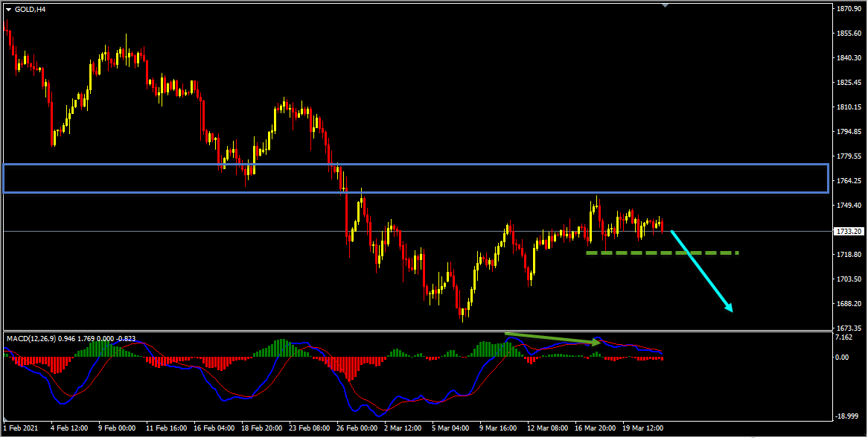Click the 9 Mar 16:00 time label
Viewport: 868px width, 438px height.
coord(500,428)
